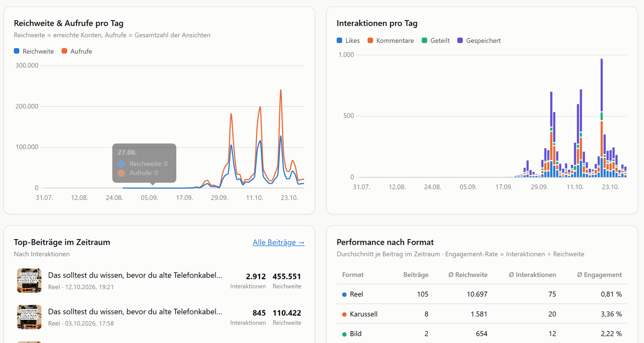Click the 300.000 y-axis label
644x343 pixels.
(x=27, y=65)
